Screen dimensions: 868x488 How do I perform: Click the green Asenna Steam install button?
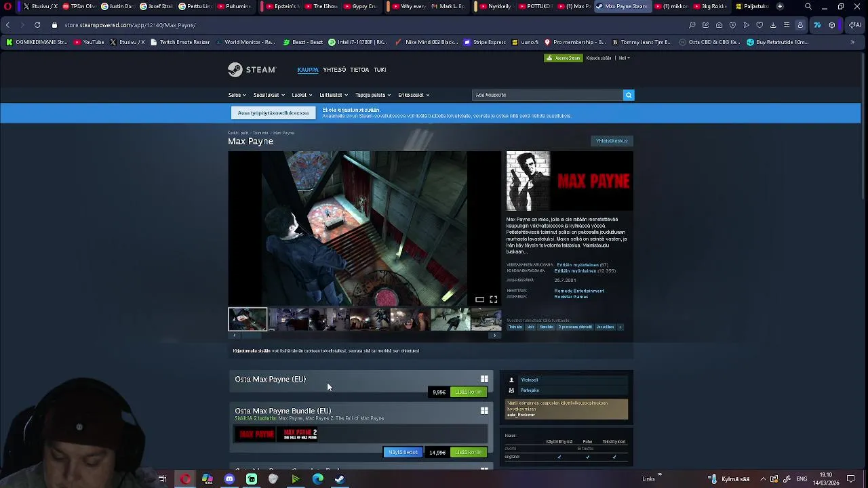(x=564, y=58)
